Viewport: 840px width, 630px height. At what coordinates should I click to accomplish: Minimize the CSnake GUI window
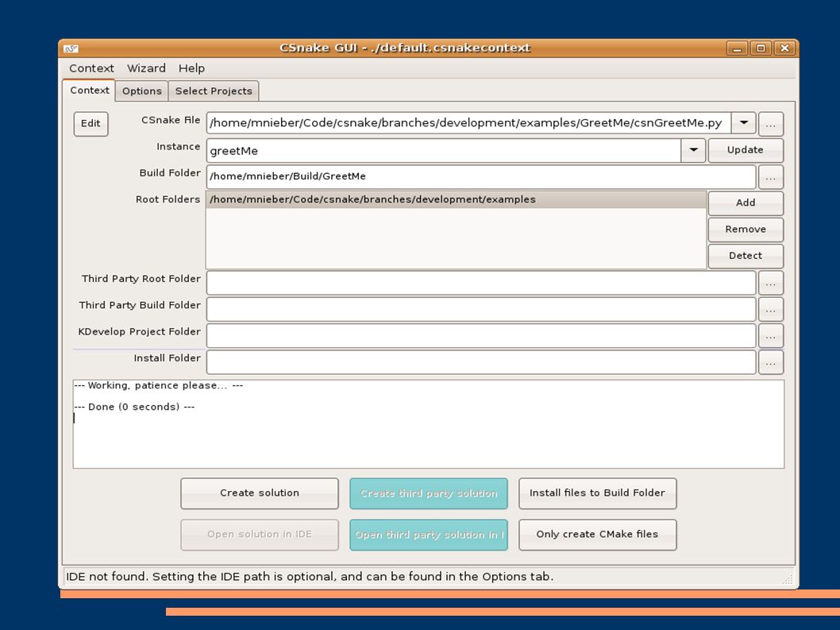(x=737, y=48)
